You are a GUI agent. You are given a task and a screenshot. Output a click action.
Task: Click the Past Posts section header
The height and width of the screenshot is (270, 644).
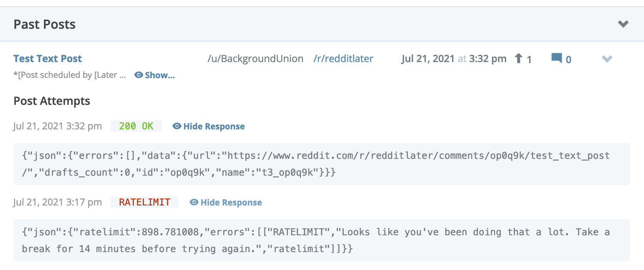click(x=45, y=24)
